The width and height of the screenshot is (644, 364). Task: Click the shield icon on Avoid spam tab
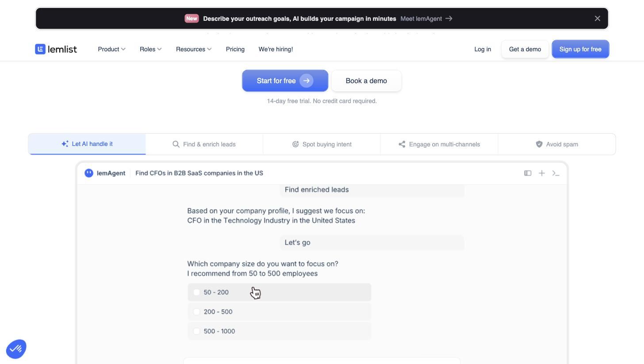[539, 144]
